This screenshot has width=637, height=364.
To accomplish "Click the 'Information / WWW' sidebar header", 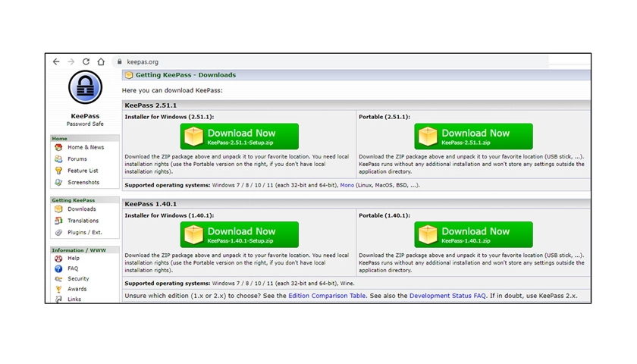I will coord(79,250).
